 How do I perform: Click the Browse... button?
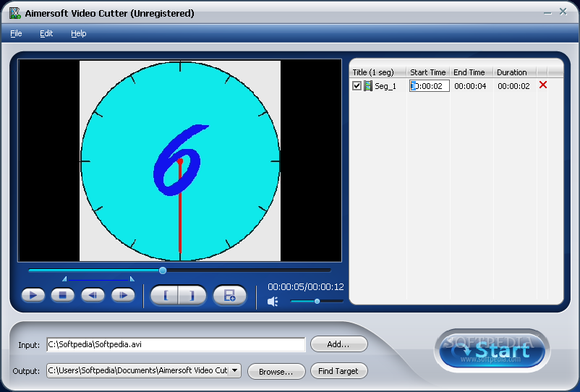point(276,371)
